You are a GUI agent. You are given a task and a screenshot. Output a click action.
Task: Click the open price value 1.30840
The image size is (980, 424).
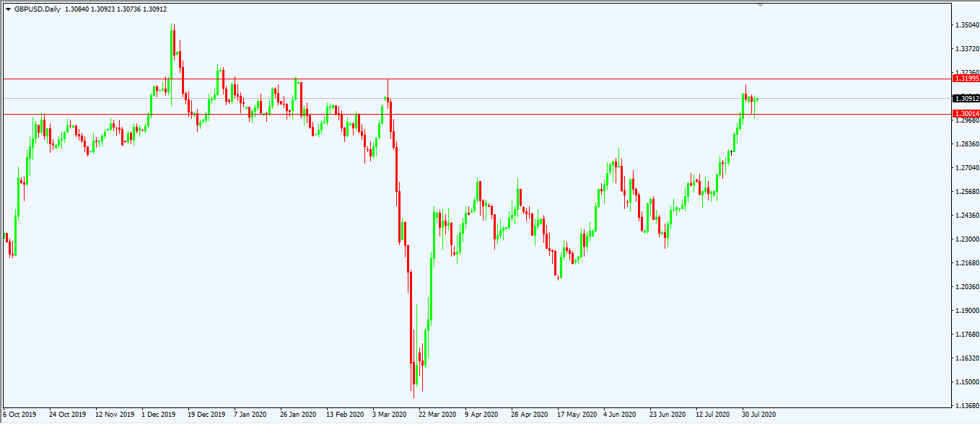point(77,9)
